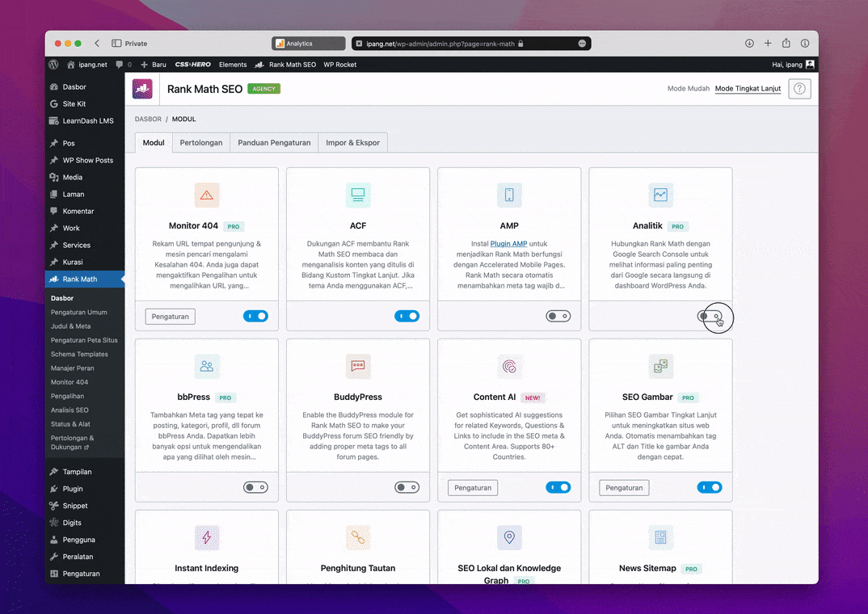Enable the AMP module toggle
The width and height of the screenshot is (868, 614).
[x=558, y=317]
